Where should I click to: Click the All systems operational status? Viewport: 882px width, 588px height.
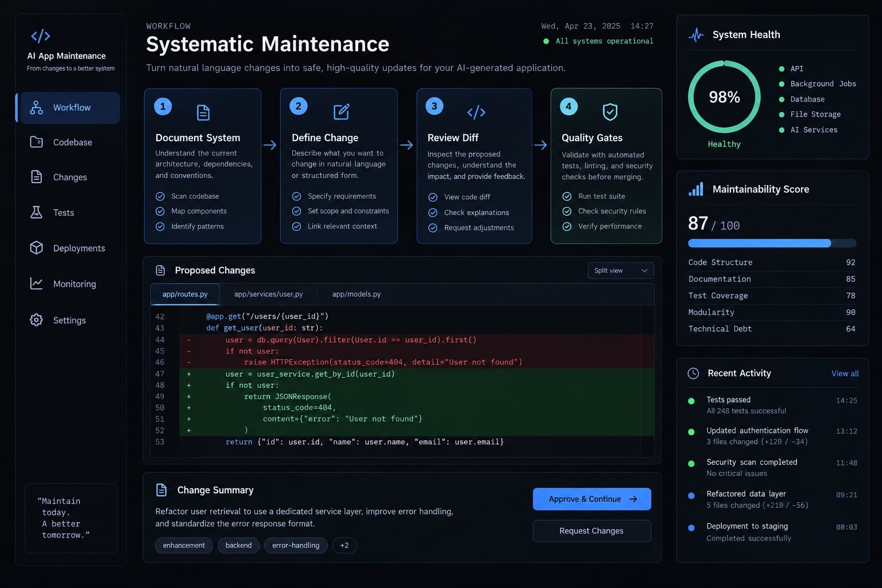598,41
